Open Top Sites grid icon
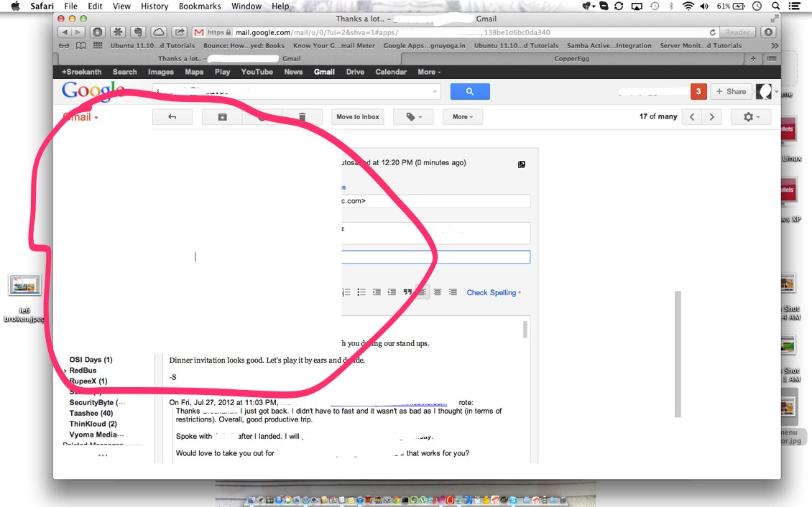 coord(97,45)
